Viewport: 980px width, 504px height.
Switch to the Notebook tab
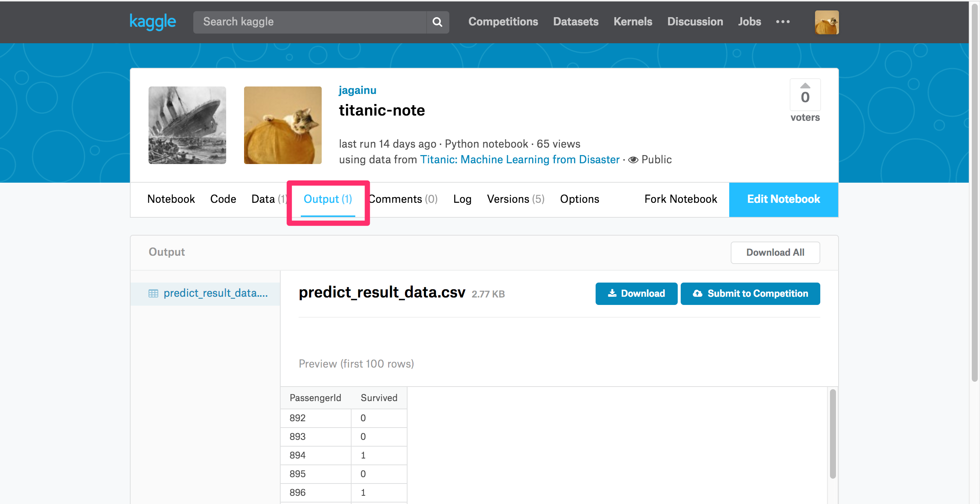click(x=171, y=199)
